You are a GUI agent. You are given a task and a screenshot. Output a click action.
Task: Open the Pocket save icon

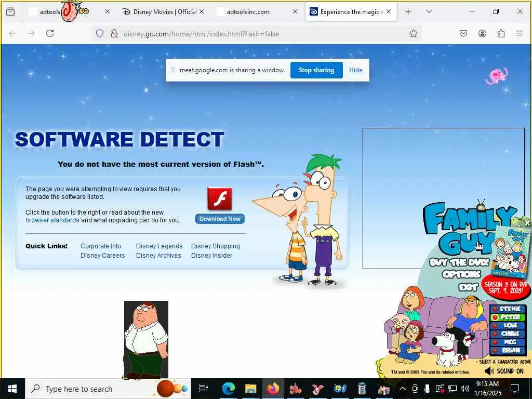[x=463, y=33]
